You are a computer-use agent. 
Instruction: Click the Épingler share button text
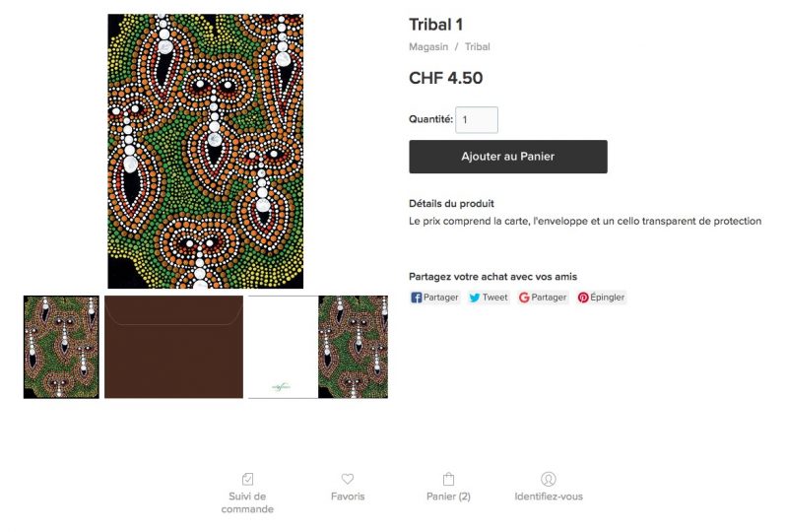click(x=608, y=298)
